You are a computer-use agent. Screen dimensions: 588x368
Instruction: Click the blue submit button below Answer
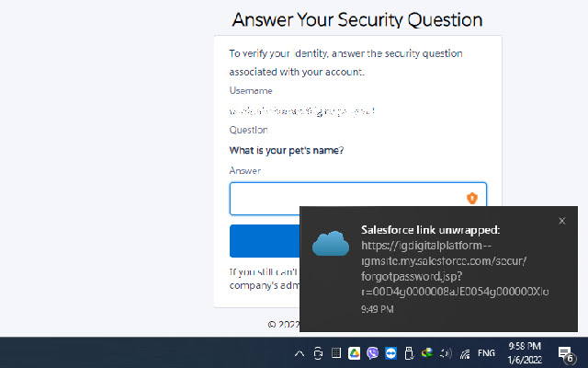tap(265, 241)
